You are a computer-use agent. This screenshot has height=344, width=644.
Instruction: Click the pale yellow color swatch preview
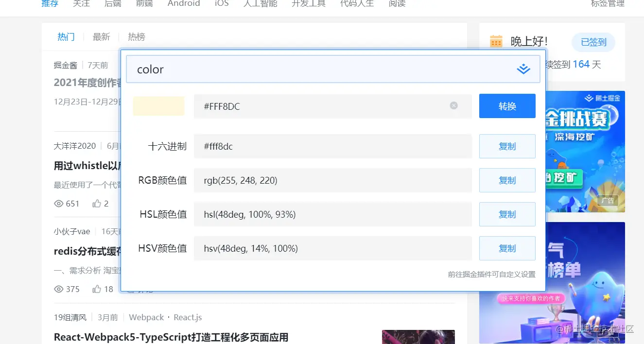[x=159, y=106]
